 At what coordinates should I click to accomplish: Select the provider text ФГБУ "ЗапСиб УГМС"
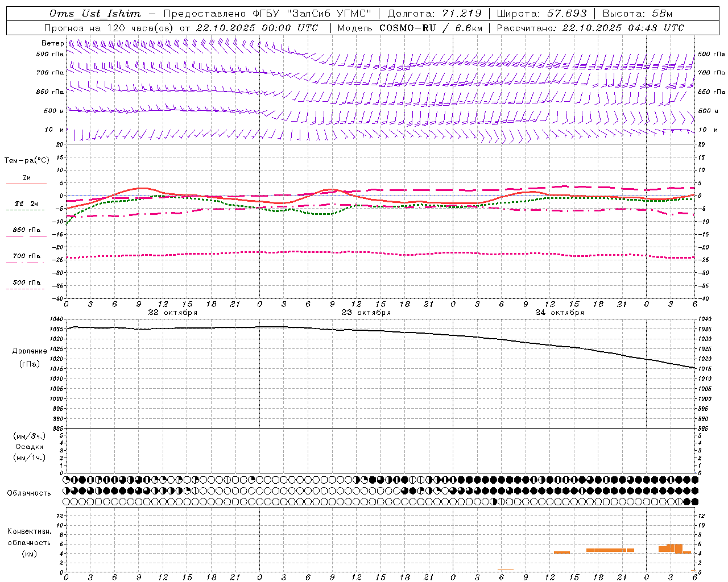[312, 14]
